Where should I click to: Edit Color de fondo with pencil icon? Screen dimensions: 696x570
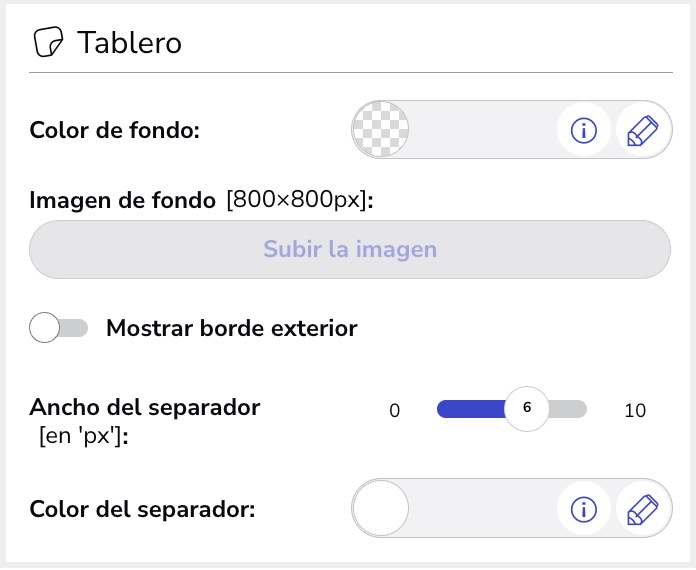click(x=642, y=130)
